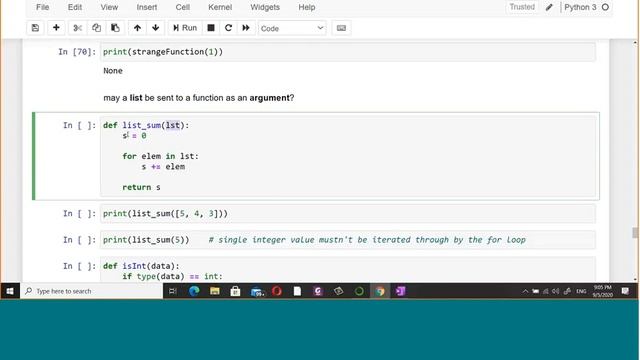Select the print(strangeFunction(1)) cell
This screenshot has height=360, width=640.
coord(348,52)
